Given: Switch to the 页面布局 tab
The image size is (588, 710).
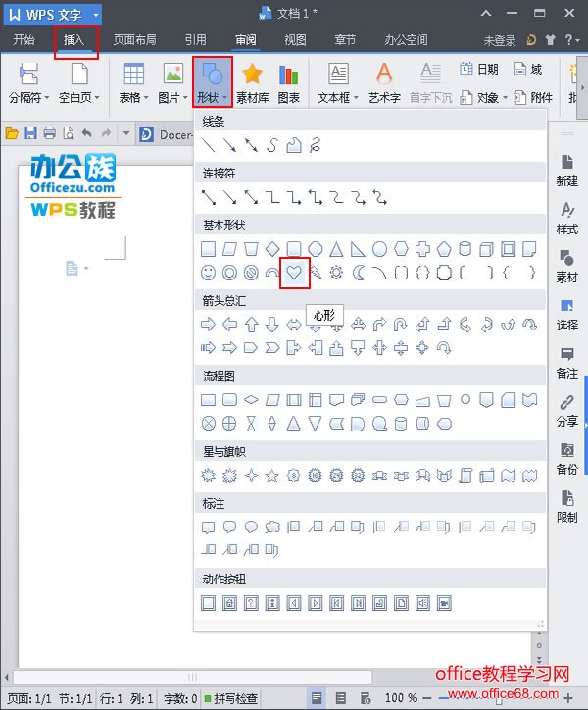Looking at the screenshot, I should point(134,40).
